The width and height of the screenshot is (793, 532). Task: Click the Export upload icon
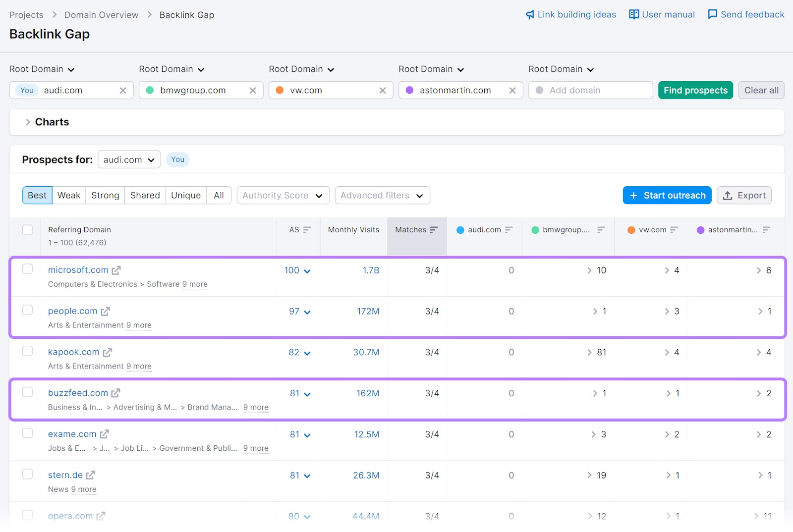point(729,195)
